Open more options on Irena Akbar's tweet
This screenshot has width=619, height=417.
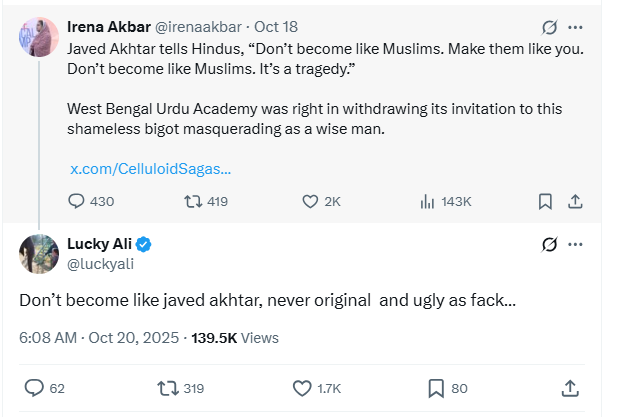pyautogui.click(x=576, y=26)
